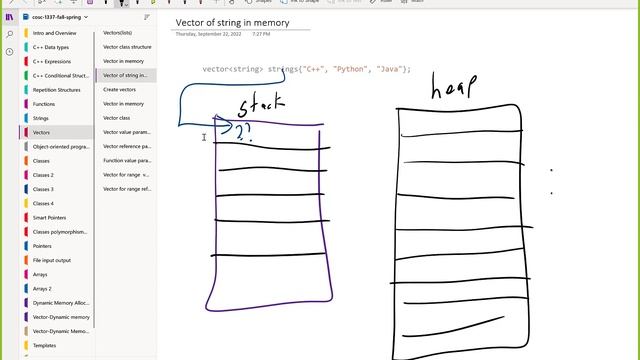Click the vector<string> code line text
Image resolution: width=640 pixels, height=360 pixels.
[307, 69]
